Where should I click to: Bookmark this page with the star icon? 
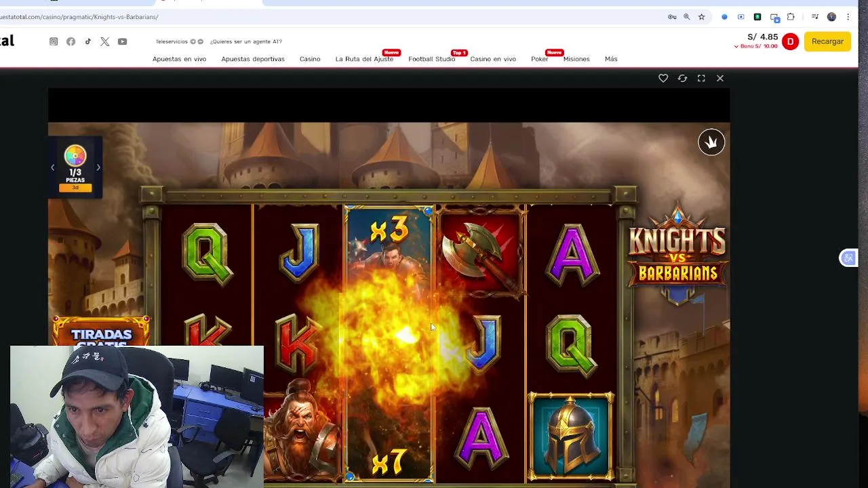[x=702, y=17]
